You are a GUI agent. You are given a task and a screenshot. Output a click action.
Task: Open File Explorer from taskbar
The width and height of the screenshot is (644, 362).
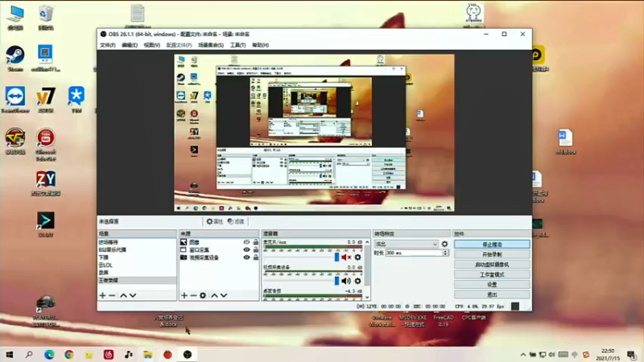tap(148, 354)
